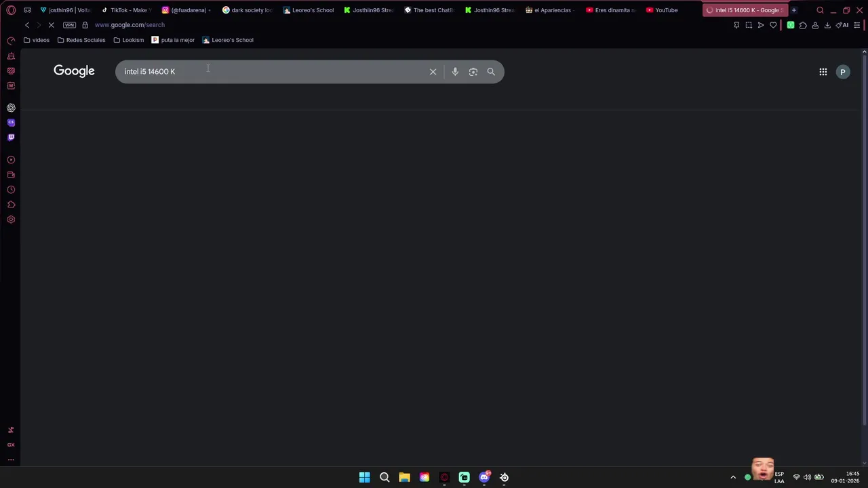The height and width of the screenshot is (488, 868).
Task: Open the Lookism bookmark folder
Action: point(129,40)
